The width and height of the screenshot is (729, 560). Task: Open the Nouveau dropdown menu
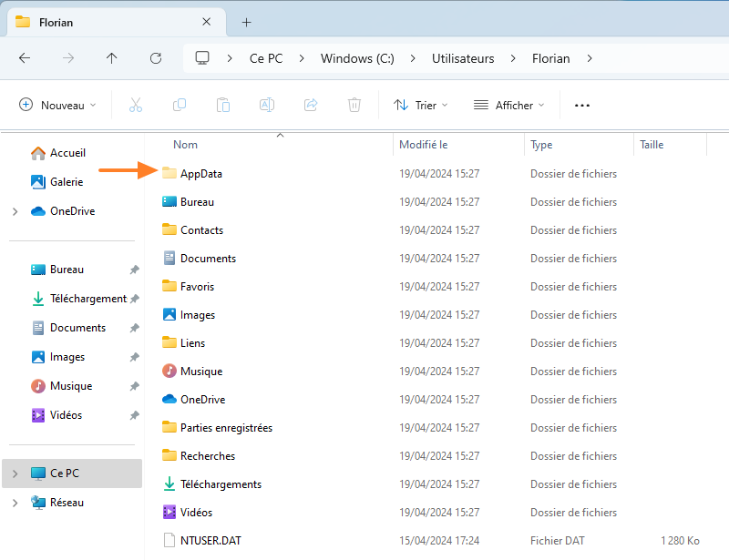57,106
